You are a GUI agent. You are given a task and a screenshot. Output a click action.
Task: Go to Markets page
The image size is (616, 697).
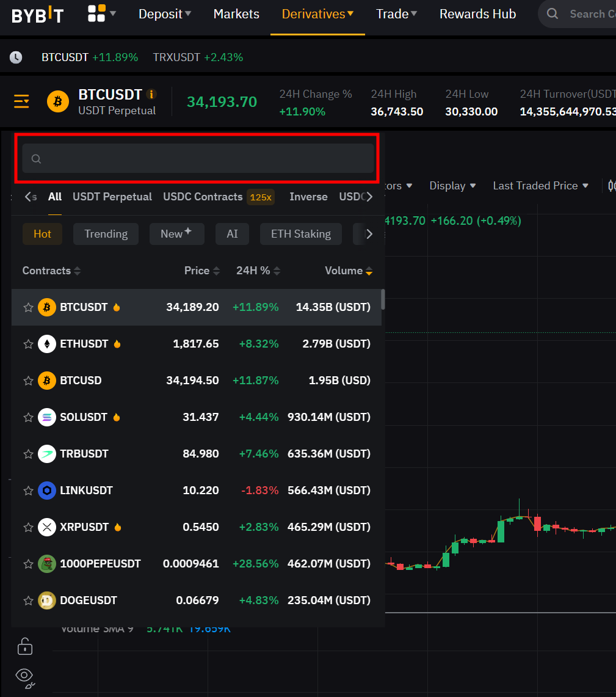point(236,14)
